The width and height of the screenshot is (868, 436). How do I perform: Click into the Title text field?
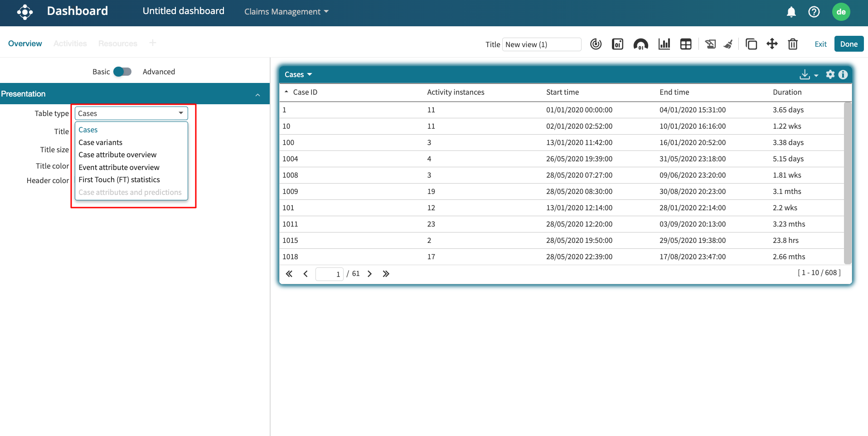click(541, 44)
